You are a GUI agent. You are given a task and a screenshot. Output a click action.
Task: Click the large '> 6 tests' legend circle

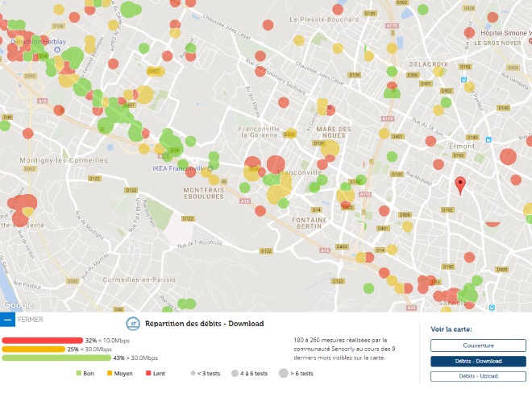(x=283, y=374)
